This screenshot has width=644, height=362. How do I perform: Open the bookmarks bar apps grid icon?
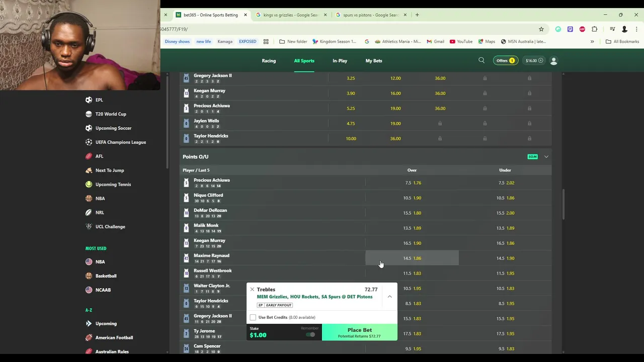coord(266,41)
